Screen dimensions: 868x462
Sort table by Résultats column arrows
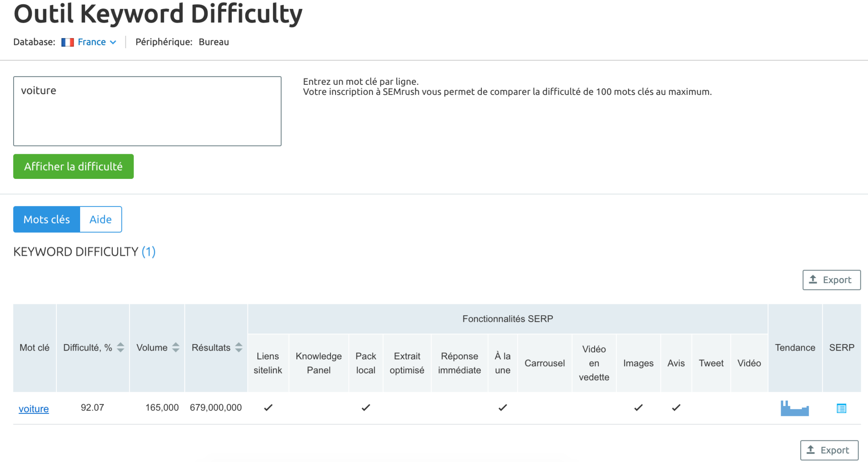coord(239,348)
